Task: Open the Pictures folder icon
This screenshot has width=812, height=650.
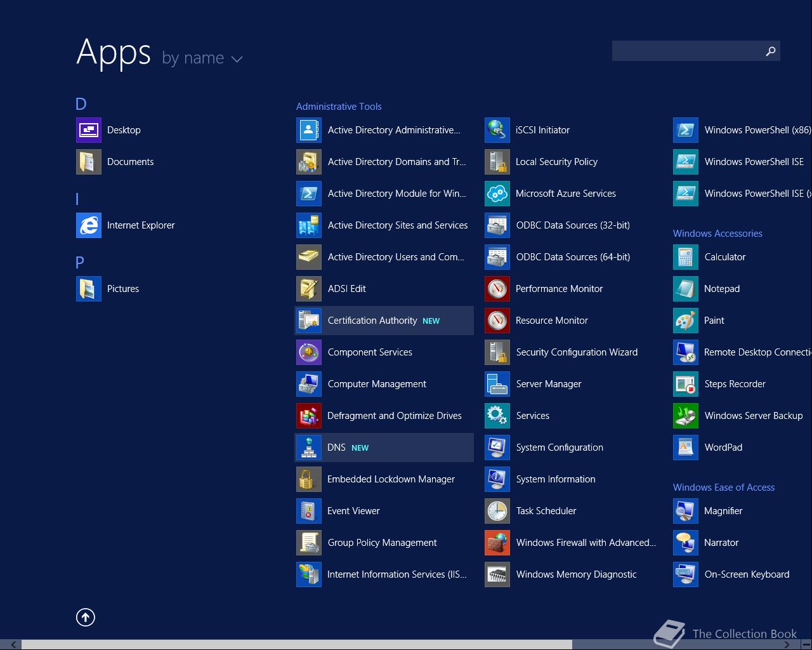Action: click(x=89, y=289)
